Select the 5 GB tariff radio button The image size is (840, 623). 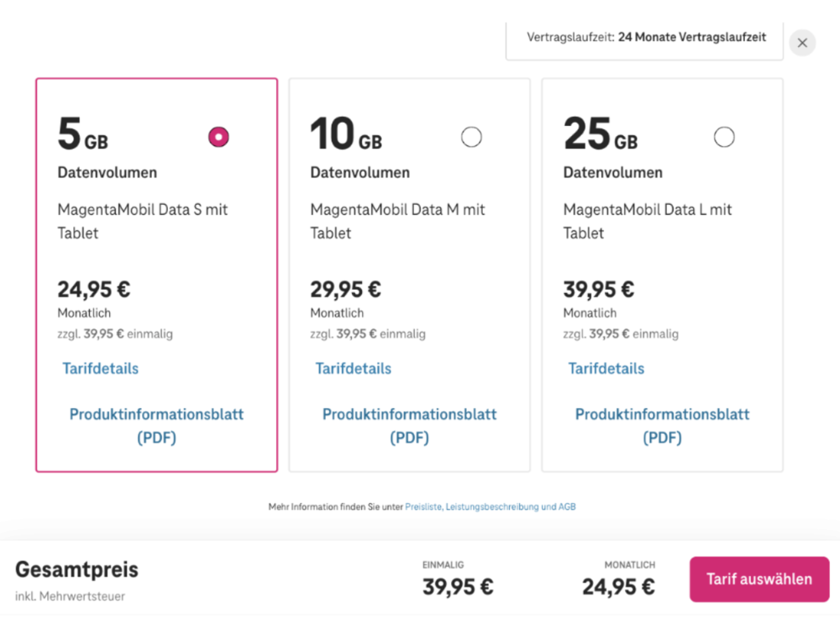218,136
